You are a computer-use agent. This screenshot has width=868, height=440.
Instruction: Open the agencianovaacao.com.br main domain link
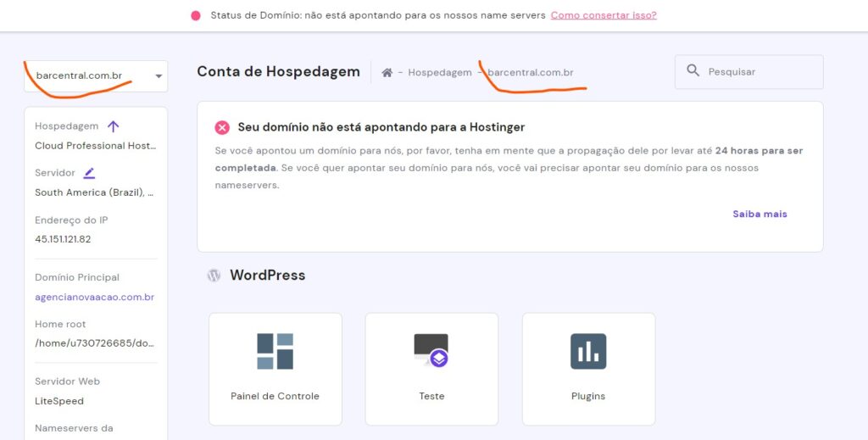pos(94,298)
